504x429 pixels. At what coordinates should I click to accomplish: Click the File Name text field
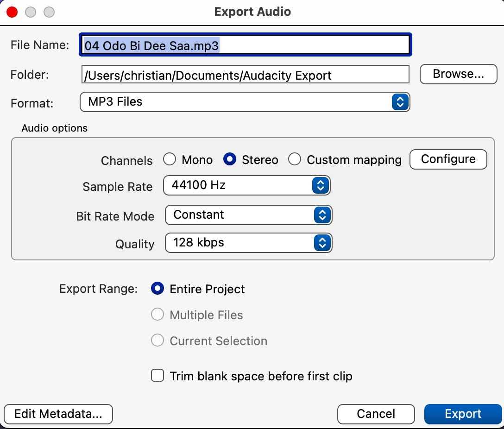pyautogui.click(x=245, y=44)
